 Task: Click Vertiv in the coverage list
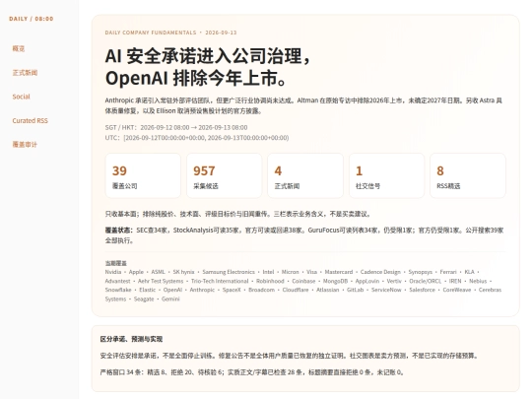[394, 281]
